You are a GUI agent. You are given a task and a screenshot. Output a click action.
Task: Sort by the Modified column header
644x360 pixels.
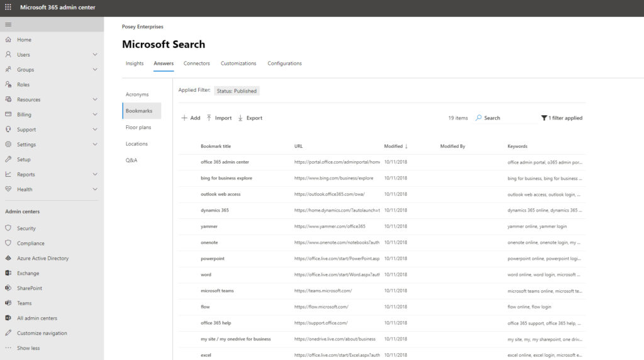[396, 146]
